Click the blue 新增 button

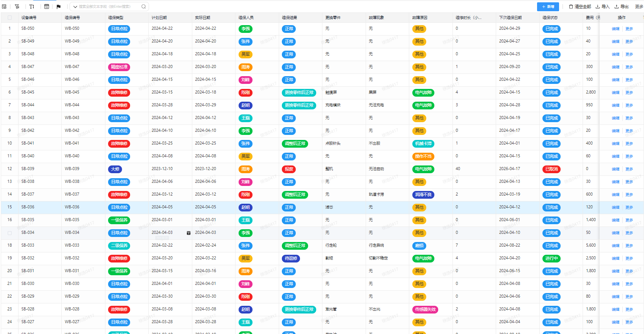pos(547,7)
